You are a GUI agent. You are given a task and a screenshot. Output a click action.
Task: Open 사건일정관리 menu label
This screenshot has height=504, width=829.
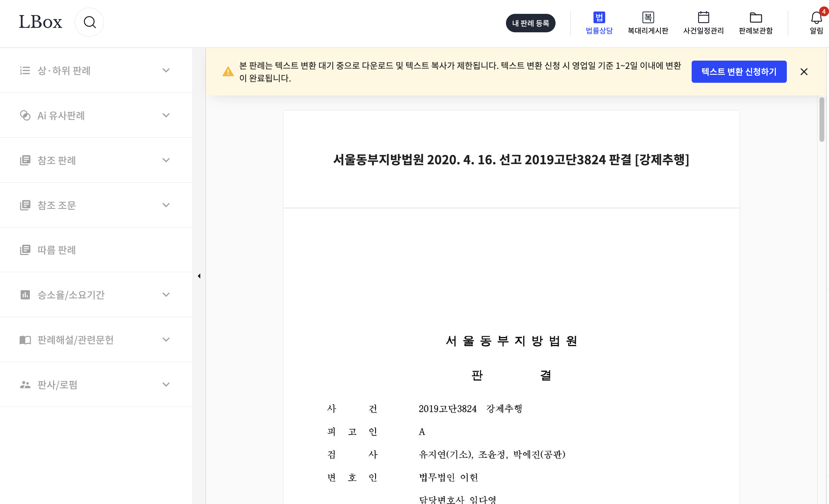(x=703, y=30)
